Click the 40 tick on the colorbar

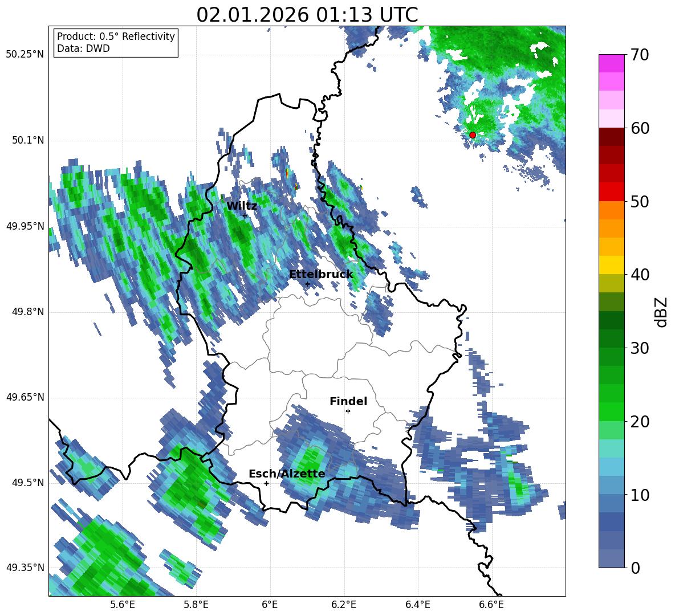point(640,275)
